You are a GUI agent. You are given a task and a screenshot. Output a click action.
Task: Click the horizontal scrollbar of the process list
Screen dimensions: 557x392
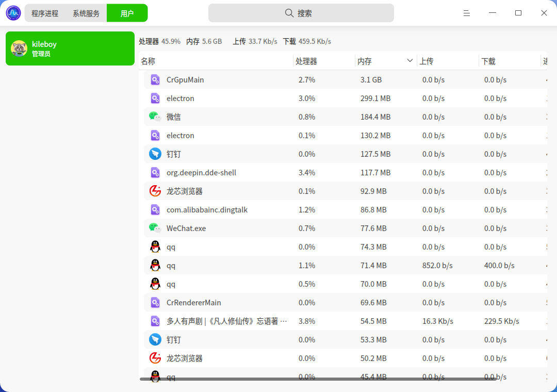[318, 379]
